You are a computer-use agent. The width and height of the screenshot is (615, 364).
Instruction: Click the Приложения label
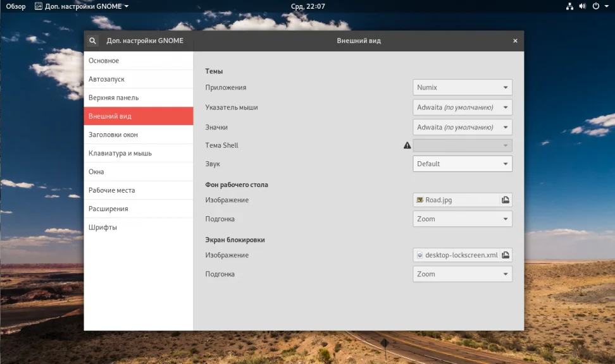[225, 87]
